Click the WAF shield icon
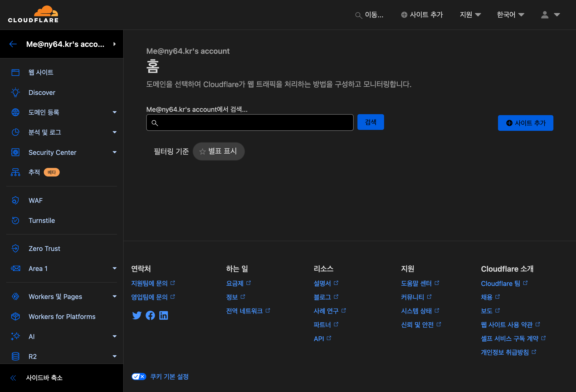The width and height of the screenshot is (576, 392). coord(15,200)
